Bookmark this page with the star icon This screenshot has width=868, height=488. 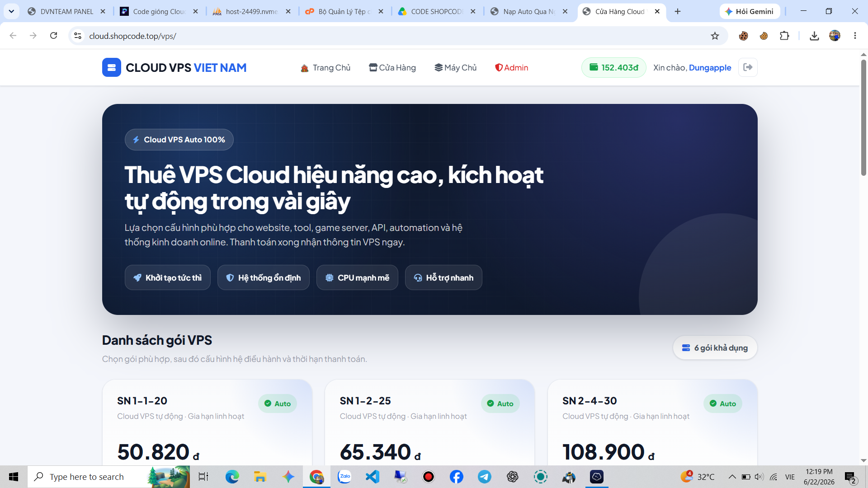(715, 36)
